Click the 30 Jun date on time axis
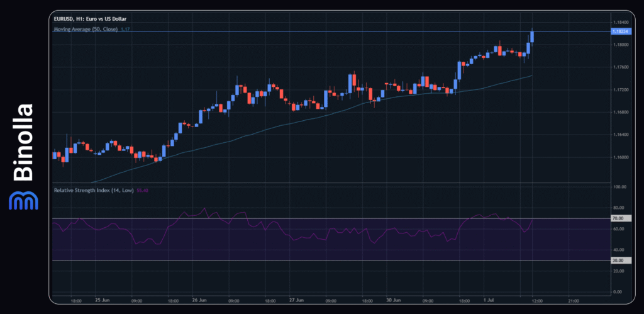 (394, 300)
